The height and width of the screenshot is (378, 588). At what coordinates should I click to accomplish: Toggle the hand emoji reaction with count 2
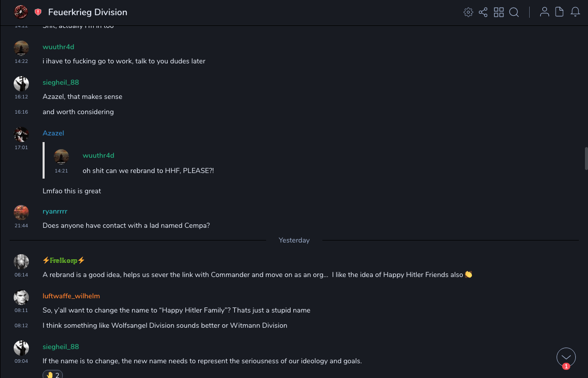click(x=52, y=375)
